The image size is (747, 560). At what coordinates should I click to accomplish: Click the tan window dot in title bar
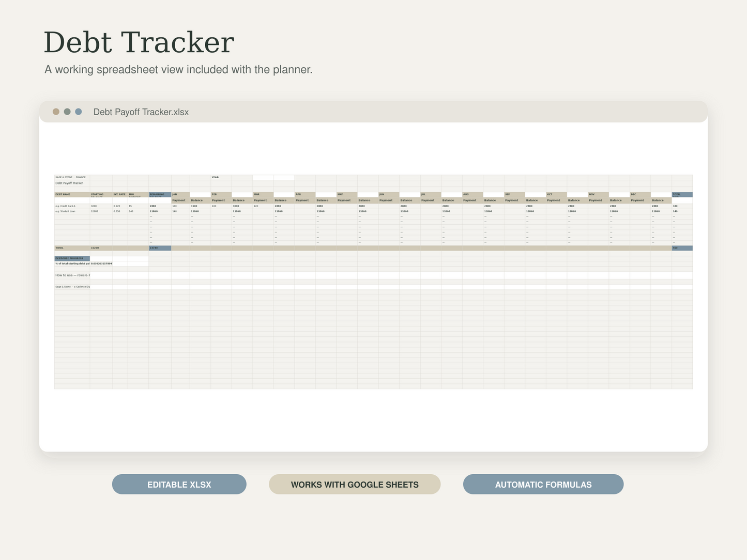click(x=56, y=112)
